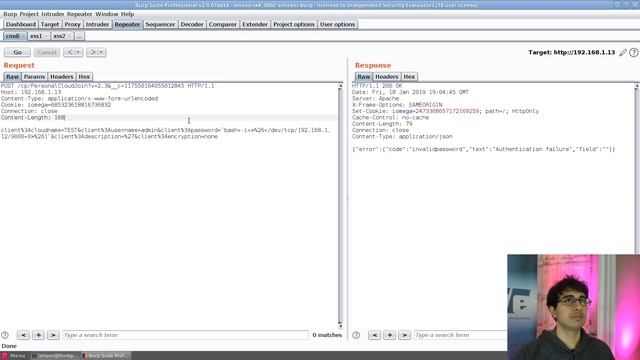Click the Cancel button
Viewport: 640px width, 360px height.
(47, 52)
